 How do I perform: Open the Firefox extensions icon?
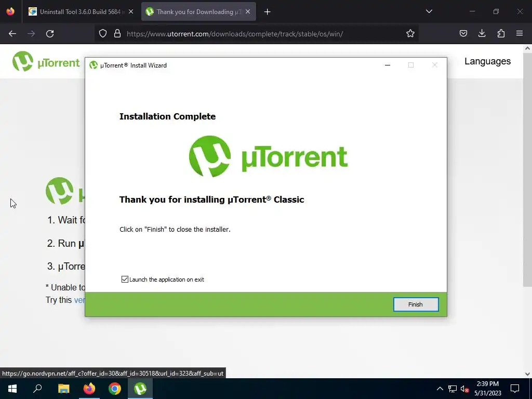click(501, 33)
